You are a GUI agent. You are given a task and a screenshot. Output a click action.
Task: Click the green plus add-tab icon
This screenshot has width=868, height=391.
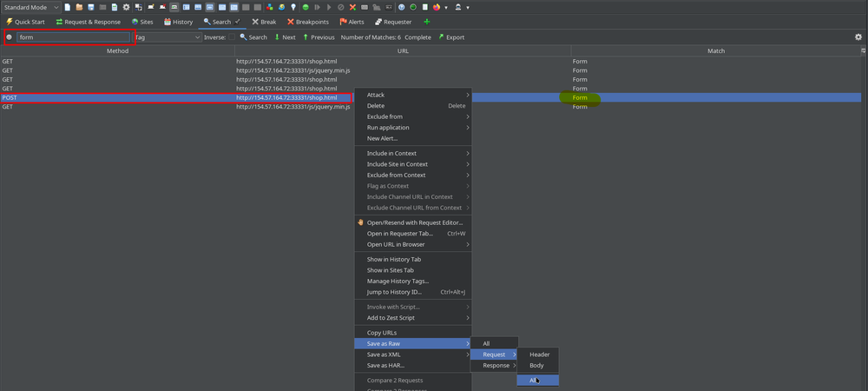coord(426,22)
